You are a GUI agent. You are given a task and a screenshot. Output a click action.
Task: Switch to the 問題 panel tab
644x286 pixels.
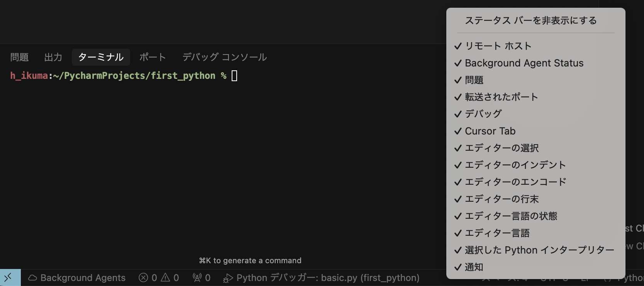point(19,57)
